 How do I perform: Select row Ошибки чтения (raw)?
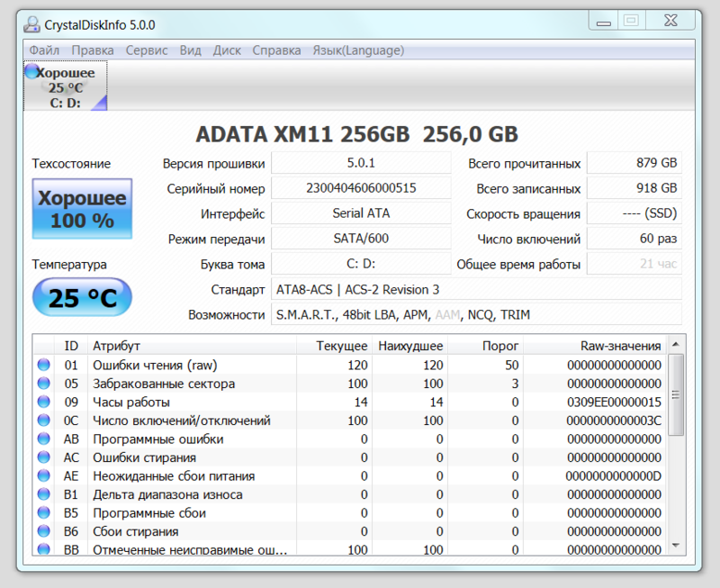point(350,365)
